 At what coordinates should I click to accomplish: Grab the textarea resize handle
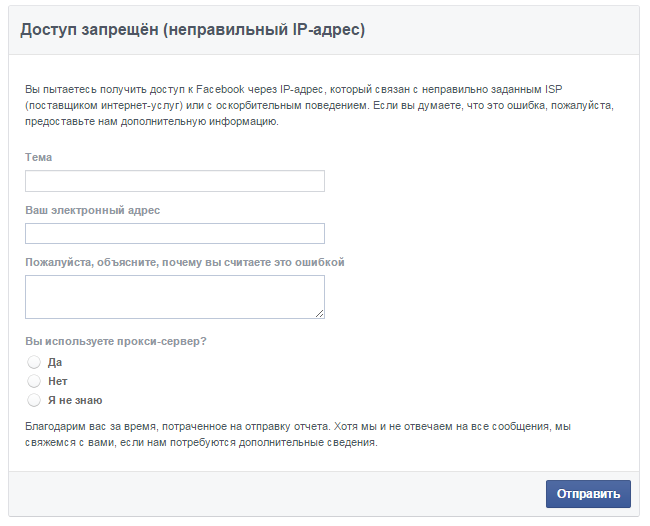click(x=319, y=313)
